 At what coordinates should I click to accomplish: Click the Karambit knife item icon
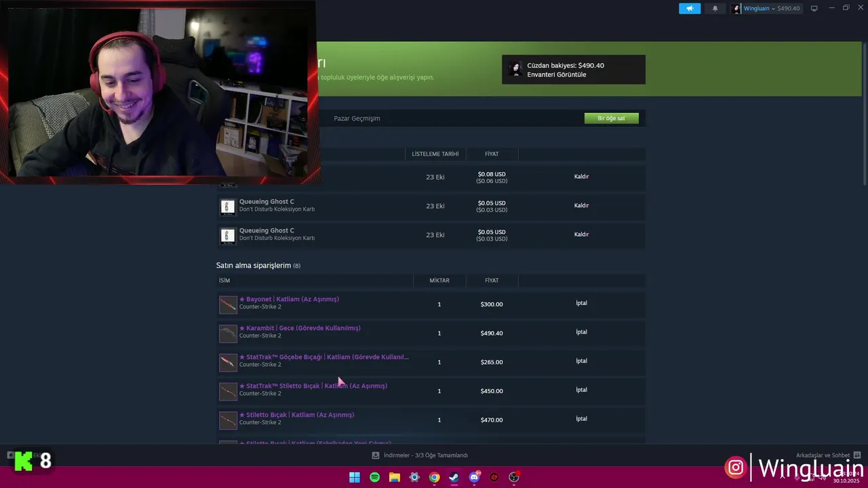pyautogui.click(x=228, y=333)
